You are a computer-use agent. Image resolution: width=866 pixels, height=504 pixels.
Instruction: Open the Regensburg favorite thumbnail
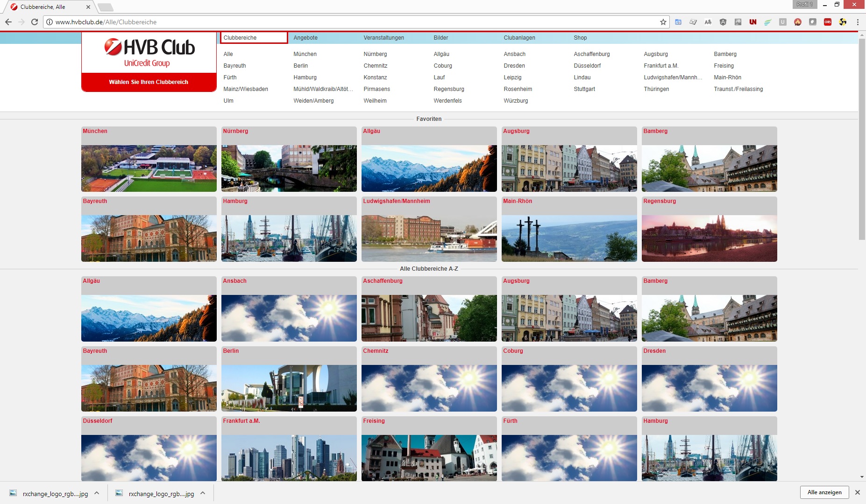pos(710,229)
